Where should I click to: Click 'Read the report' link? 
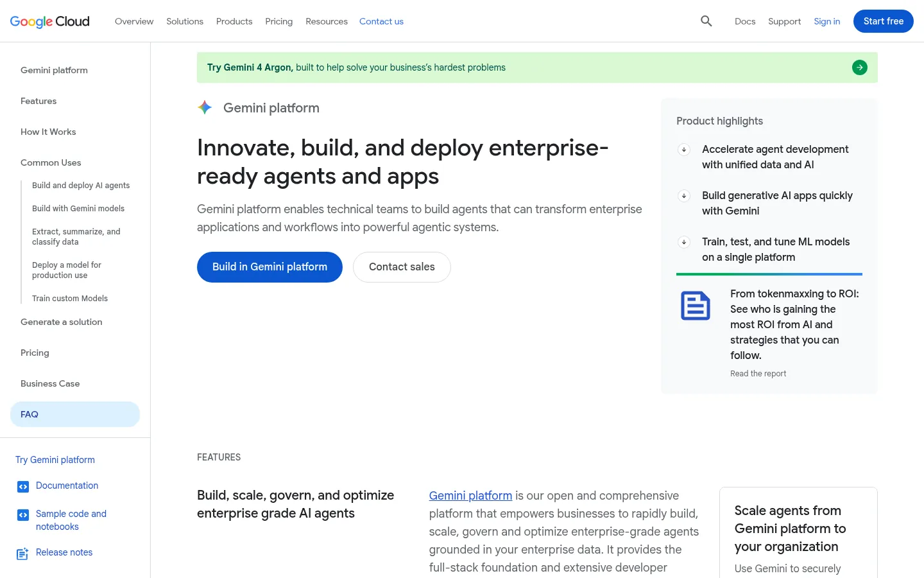[758, 374]
